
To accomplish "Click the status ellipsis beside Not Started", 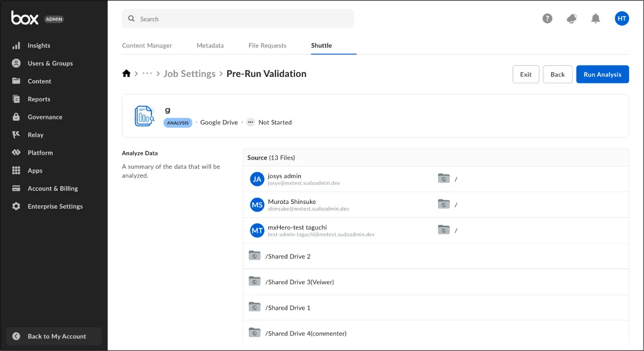I will tap(250, 122).
